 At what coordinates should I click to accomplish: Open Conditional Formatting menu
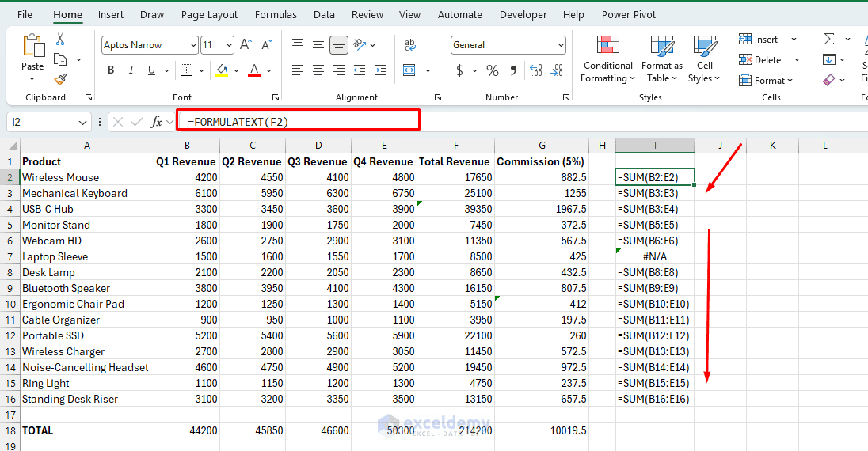pyautogui.click(x=607, y=59)
